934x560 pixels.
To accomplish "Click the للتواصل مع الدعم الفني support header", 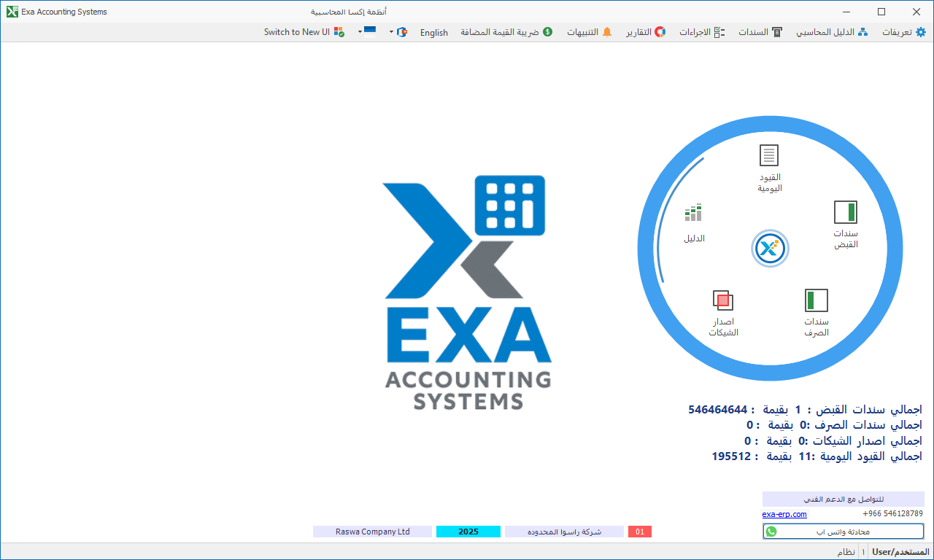I will 844,499.
